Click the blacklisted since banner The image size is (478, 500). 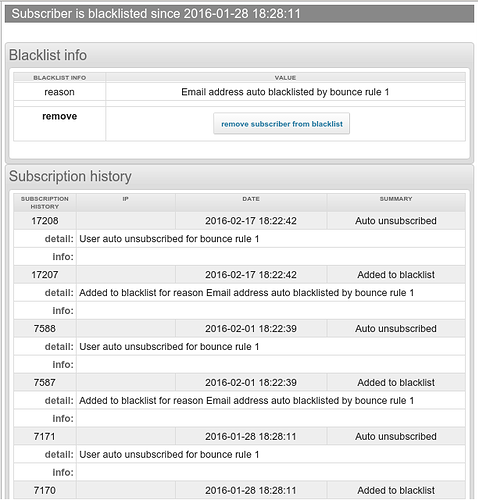tap(239, 14)
